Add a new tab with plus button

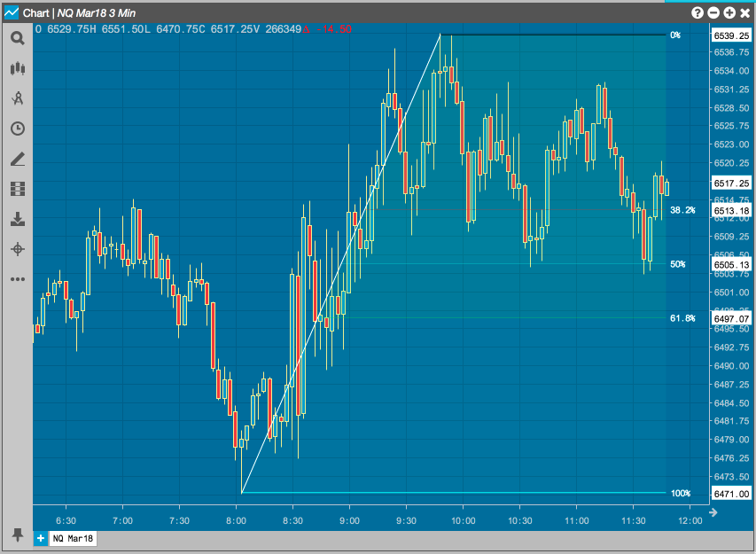click(41, 539)
